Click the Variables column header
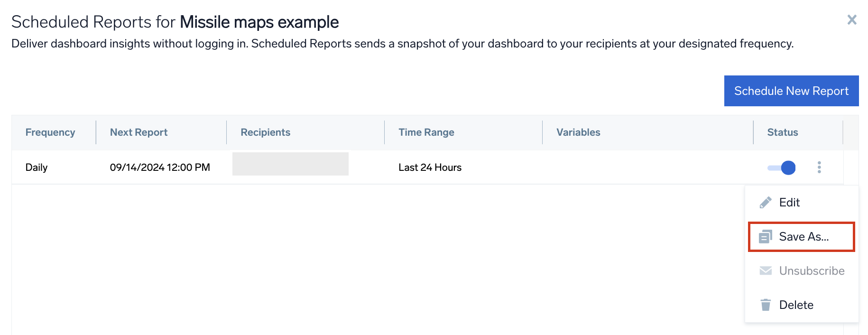The height and width of the screenshot is (335, 868). [x=578, y=132]
